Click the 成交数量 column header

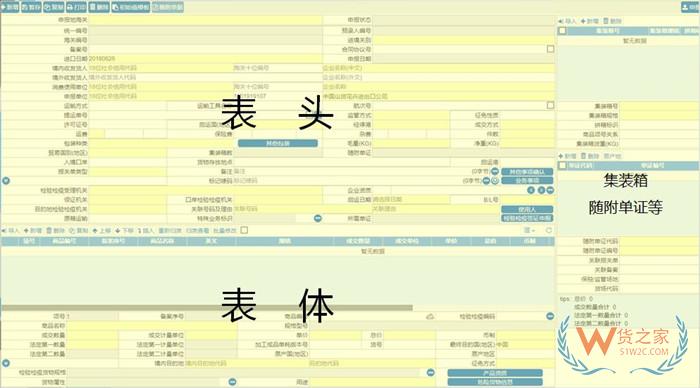click(x=358, y=241)
